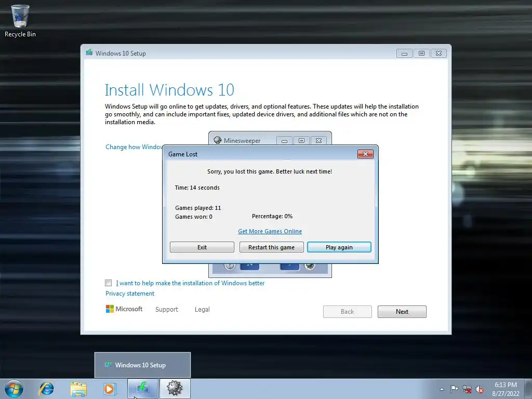Click the 'Time: 14 seconds' text
532x399 pixels.
tap(197, 188)
